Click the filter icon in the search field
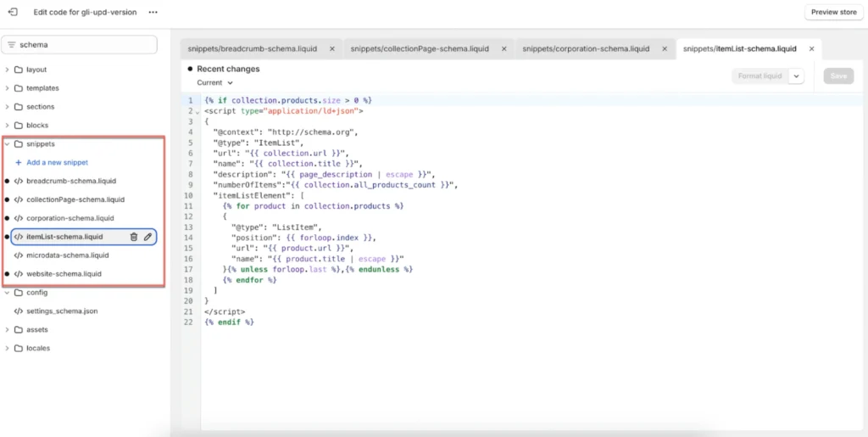 [12, 45]
